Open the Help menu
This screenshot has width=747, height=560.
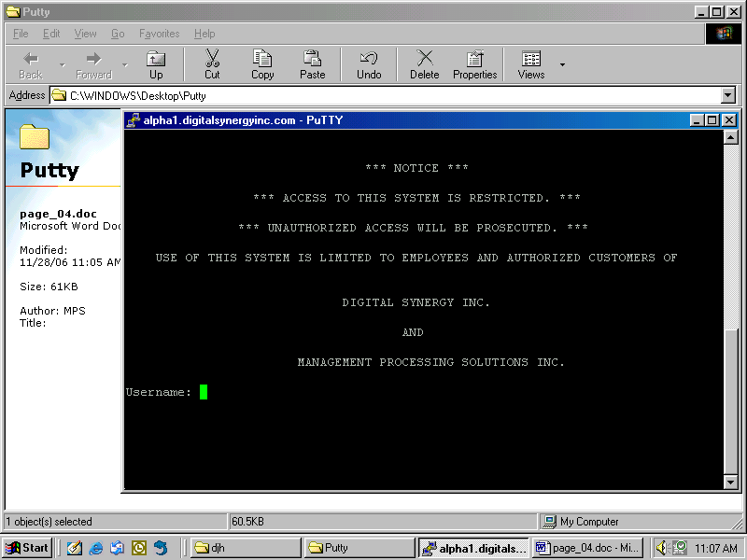(204, 34)
